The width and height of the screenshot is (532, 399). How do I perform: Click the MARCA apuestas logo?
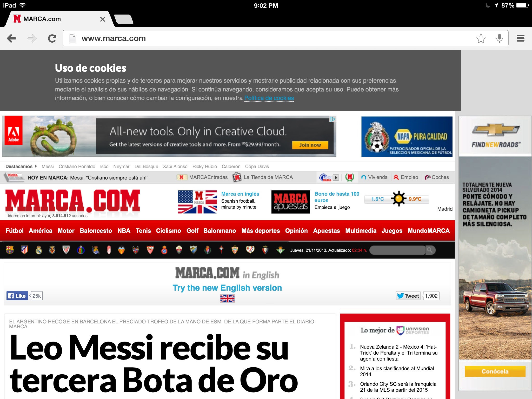[x=291, y=202]
